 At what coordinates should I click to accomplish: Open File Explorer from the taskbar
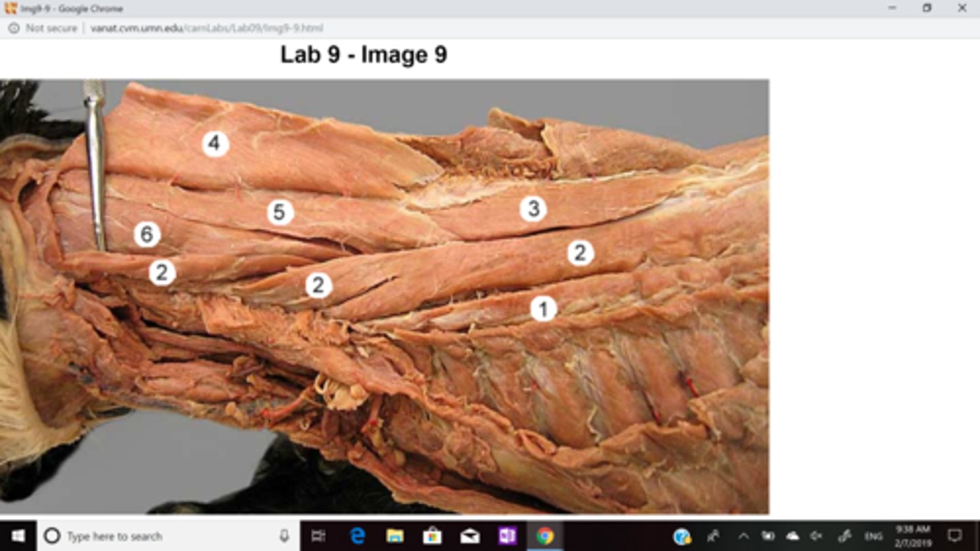click(395, 536)
